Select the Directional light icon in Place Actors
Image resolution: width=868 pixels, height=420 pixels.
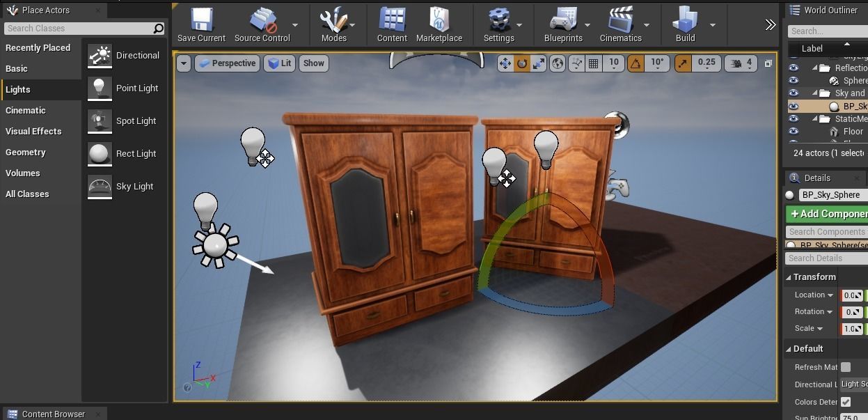(100, 56)
